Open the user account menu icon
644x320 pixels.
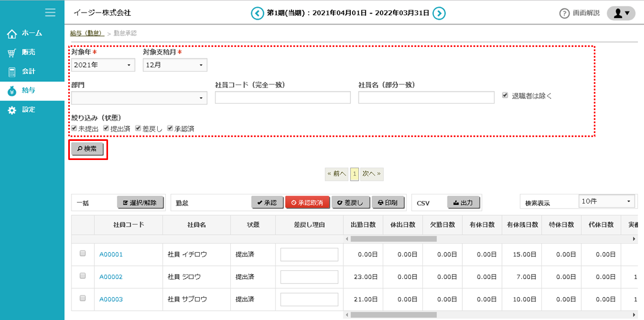tap(621, 13)
